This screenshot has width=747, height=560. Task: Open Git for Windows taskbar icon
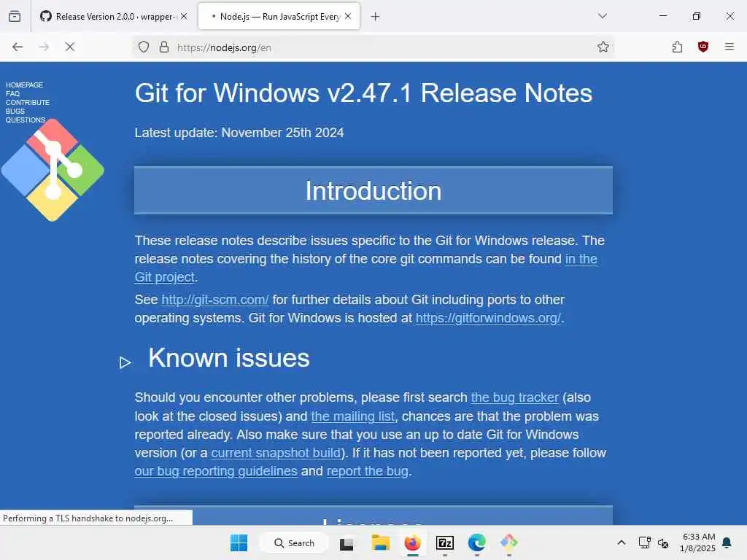click(x=508, y=542)
